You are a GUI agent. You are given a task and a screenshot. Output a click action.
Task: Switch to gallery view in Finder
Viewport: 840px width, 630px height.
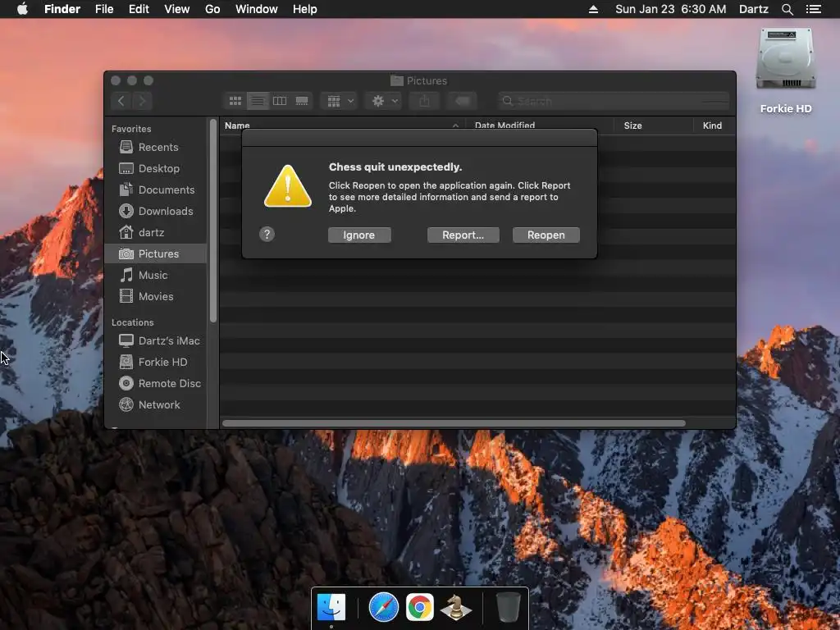pos(302,101)
